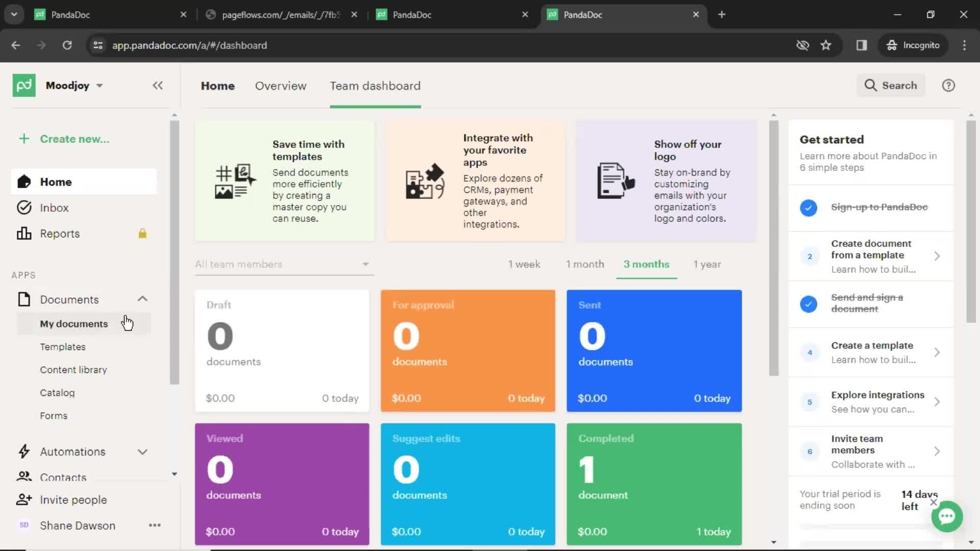Click the SD user avatar

pyautogui.click(x=24, y=525)
